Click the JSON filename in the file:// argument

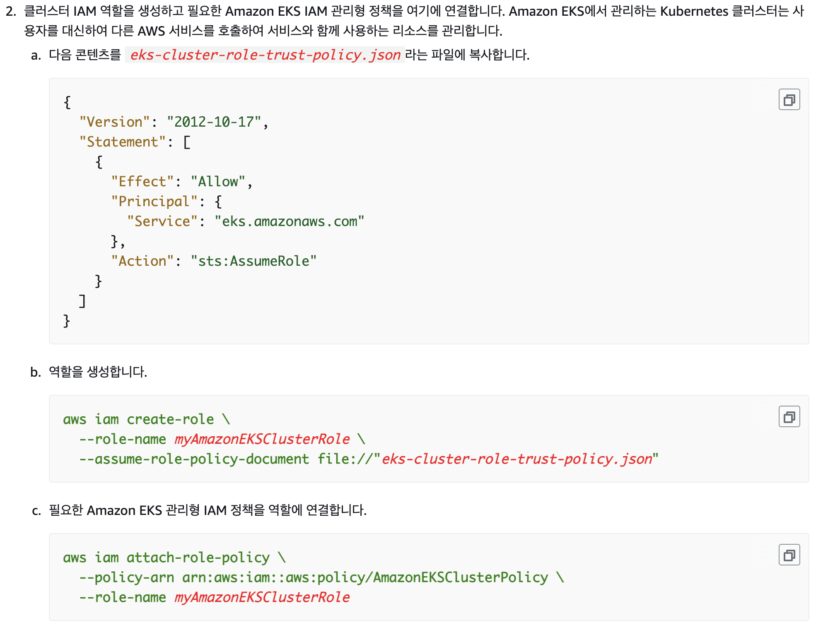pos(517,459)
